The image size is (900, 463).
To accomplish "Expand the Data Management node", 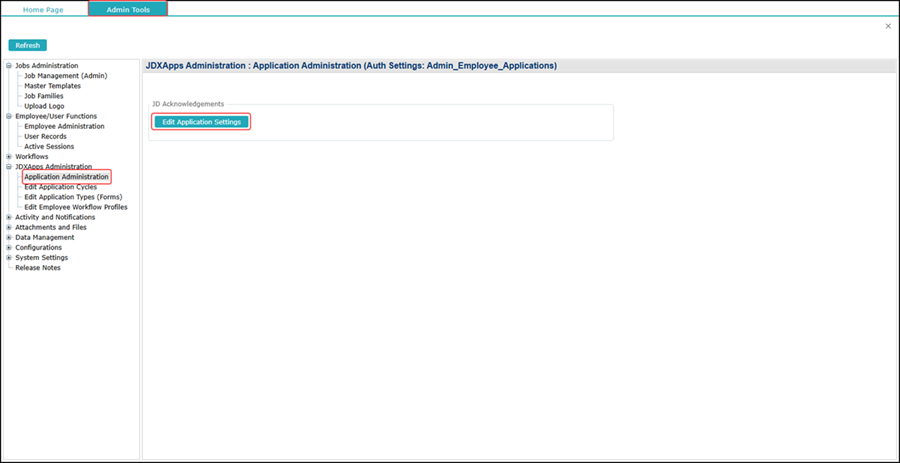I will point(9,237).
